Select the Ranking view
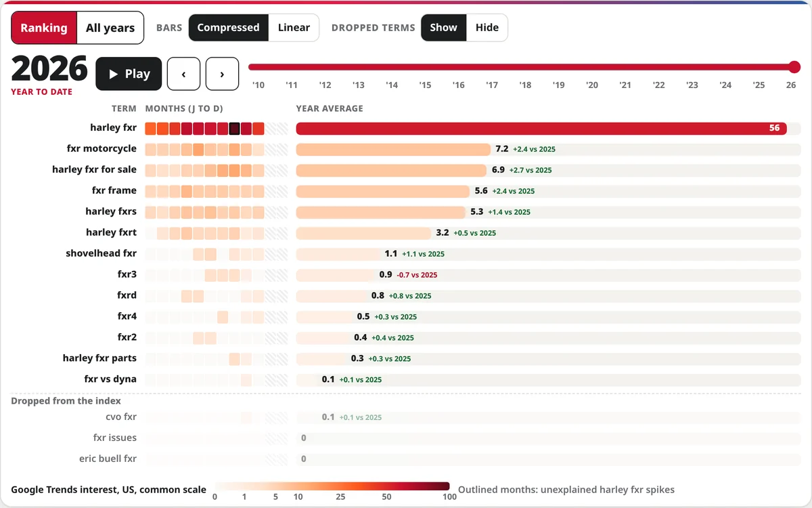This screenshot has width=812, height=508. tap(44, 28)
